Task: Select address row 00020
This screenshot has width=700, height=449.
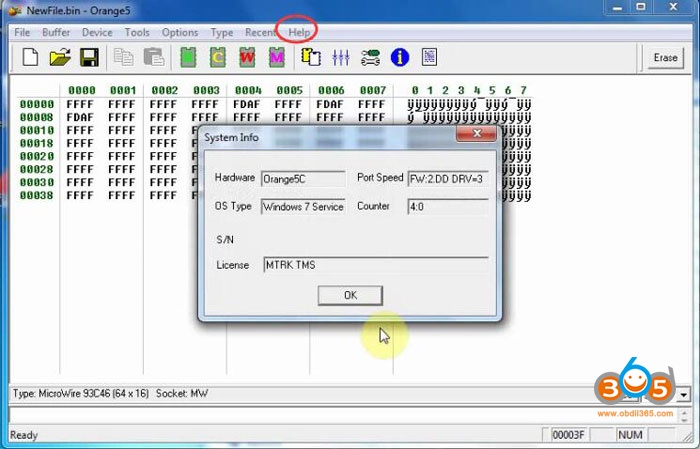Action: coord(37,156)
